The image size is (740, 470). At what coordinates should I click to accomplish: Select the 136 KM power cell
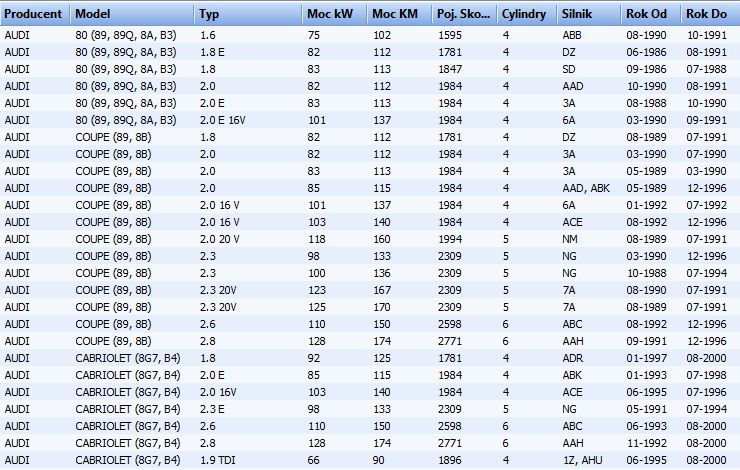coord(382,273)
